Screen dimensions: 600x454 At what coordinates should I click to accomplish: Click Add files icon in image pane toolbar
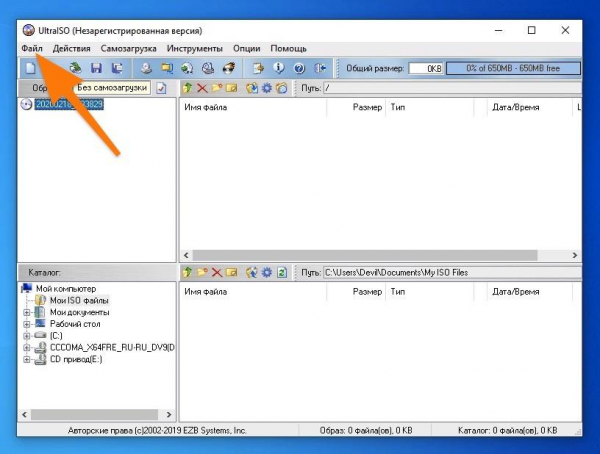(252, 88)
